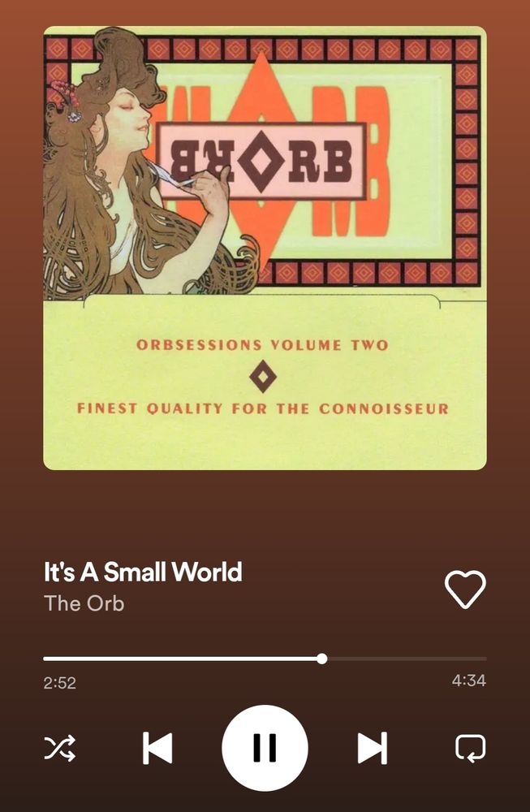This screenshot has width=530, height=812.
Task: Like the song with the heart icon
Action: tap(465, 590)
